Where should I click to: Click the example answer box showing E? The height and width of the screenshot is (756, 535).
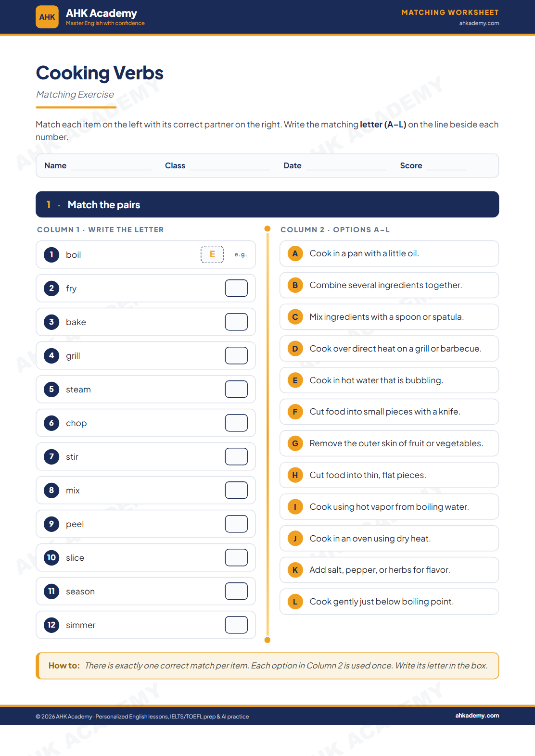[212, 254]
